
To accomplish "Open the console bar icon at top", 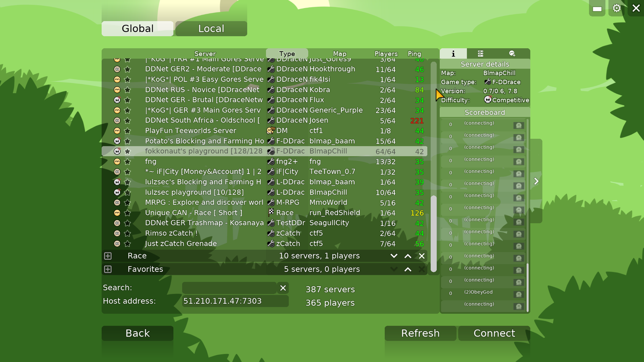I will coord(597,8).
